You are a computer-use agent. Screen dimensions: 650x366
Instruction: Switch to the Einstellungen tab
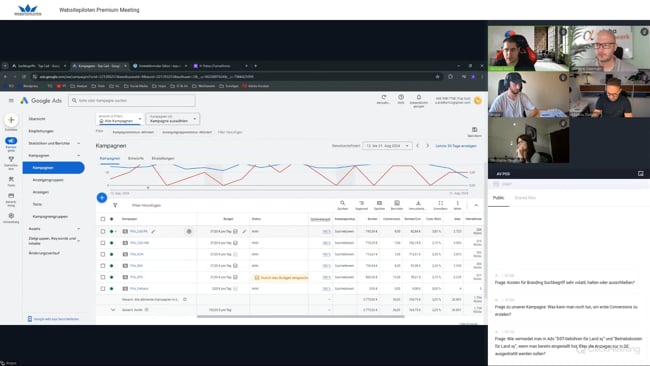[163, 158]
